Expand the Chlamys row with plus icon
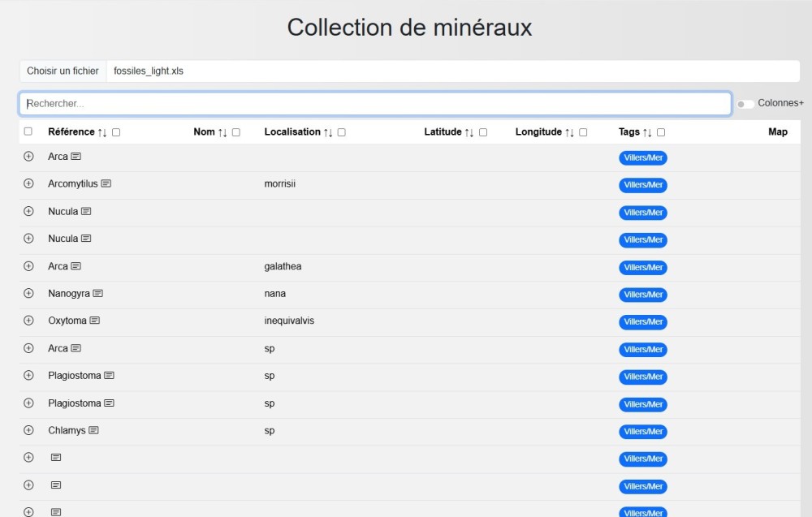Screen dimensions: 812x517 pos(28,430)
